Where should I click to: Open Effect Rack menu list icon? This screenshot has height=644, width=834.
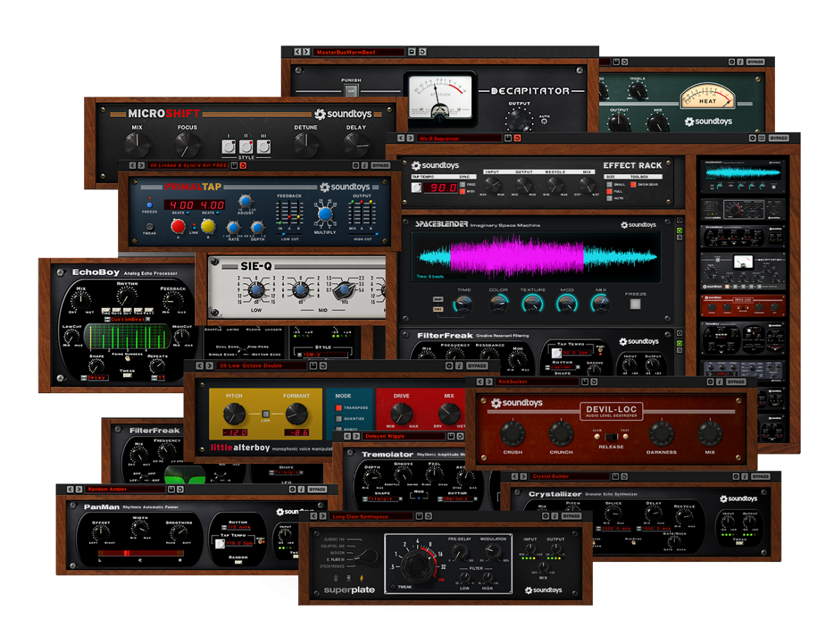click(762, 138)
